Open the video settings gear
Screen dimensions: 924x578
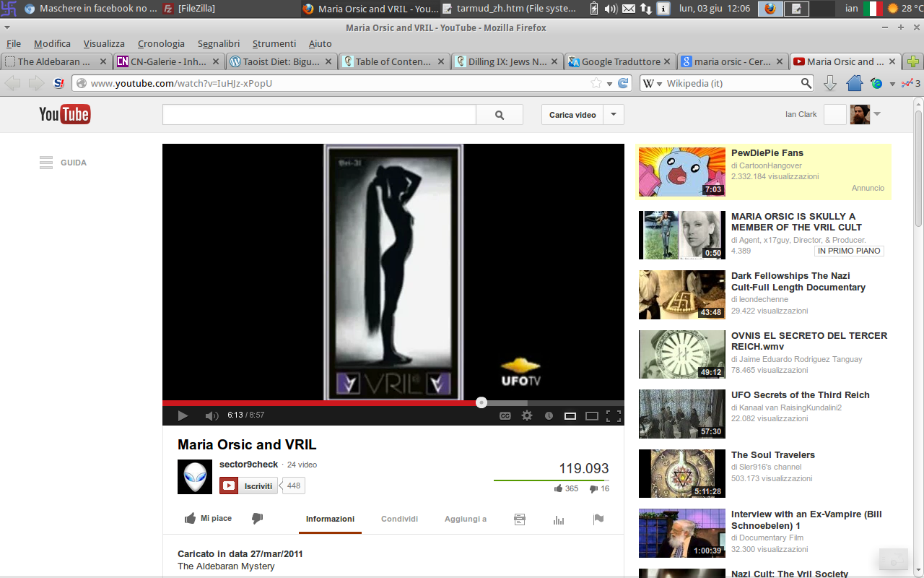527,415
